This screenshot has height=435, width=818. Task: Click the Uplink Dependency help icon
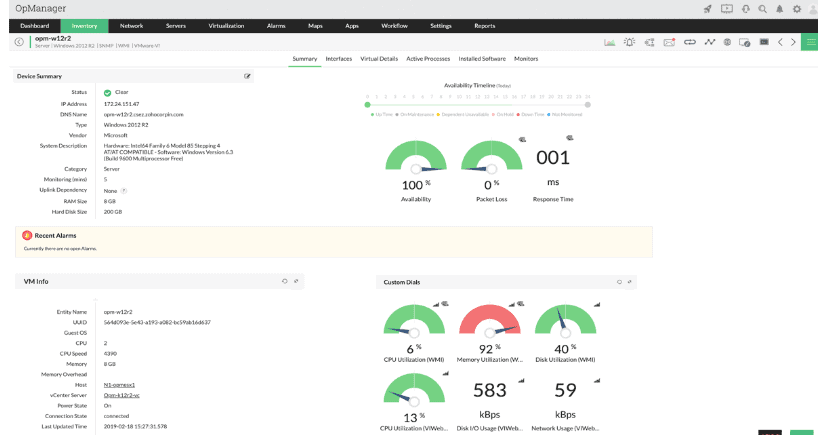(x=124, y=191)
